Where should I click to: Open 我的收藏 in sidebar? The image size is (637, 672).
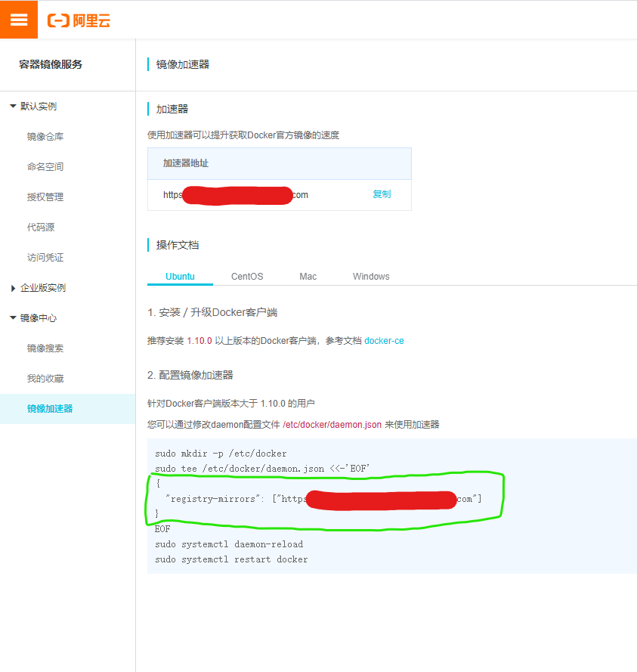click(45, 379)
